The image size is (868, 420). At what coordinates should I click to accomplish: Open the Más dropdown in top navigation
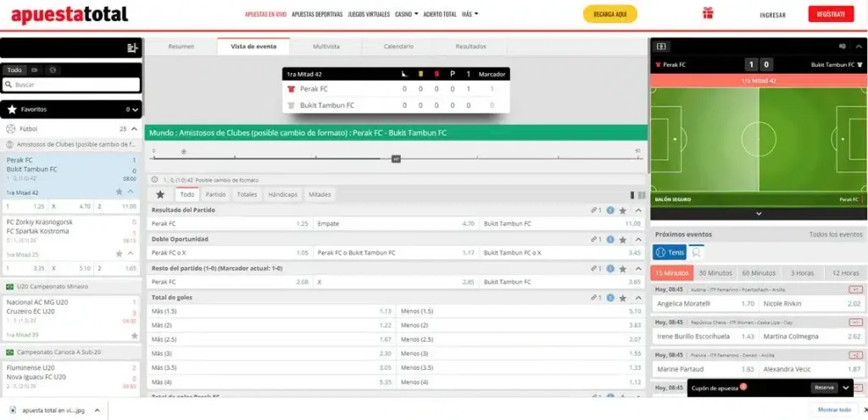pos(470,14)
